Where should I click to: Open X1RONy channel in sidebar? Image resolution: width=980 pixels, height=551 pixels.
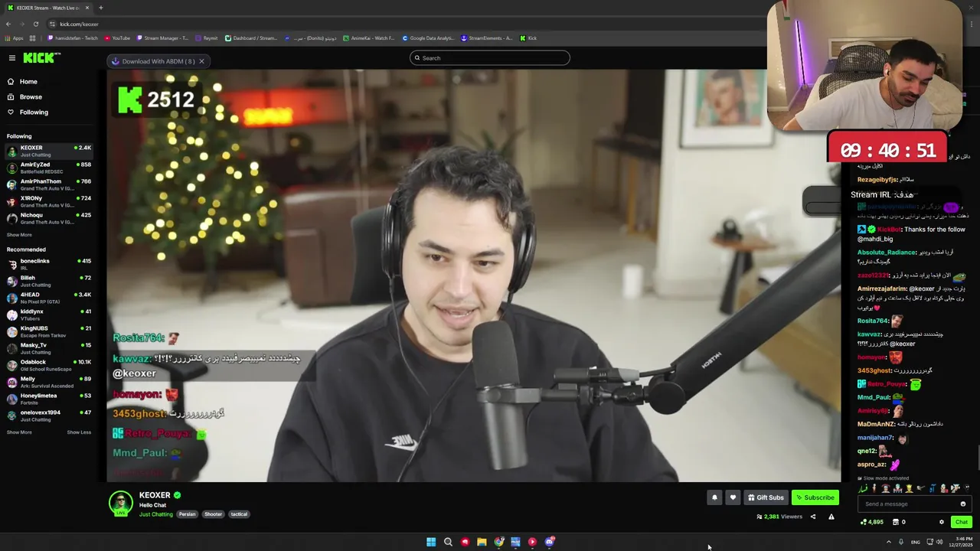point(49,201)
